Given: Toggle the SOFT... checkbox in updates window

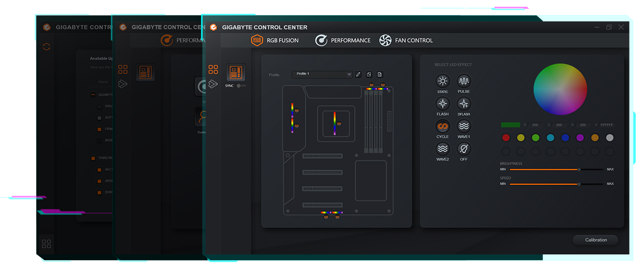Looking at the screenshot, I should pyautogui.click(x=100, y=118).
